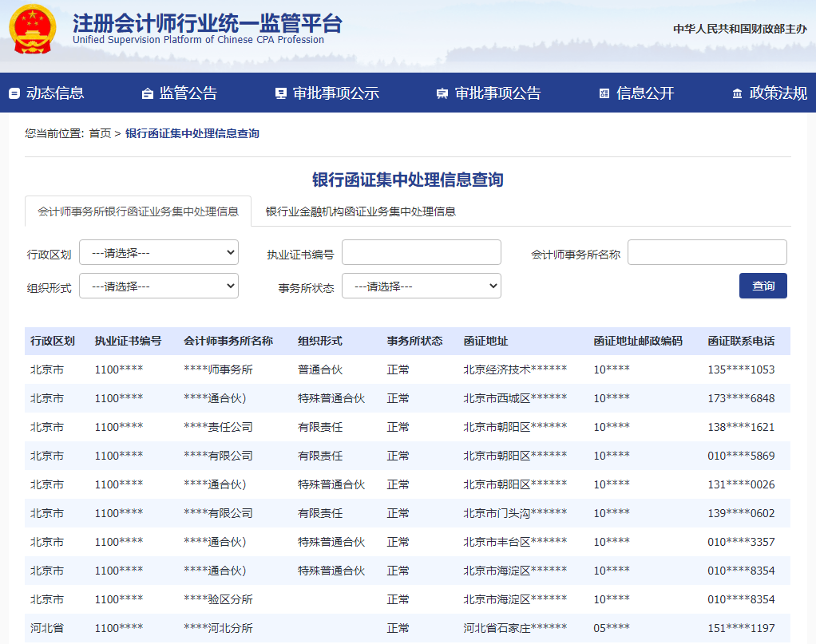The width and height of the screenshot is (816, 644).
Task: Click the 动态信息 nav icon
Action: click(x=14, y=94)
